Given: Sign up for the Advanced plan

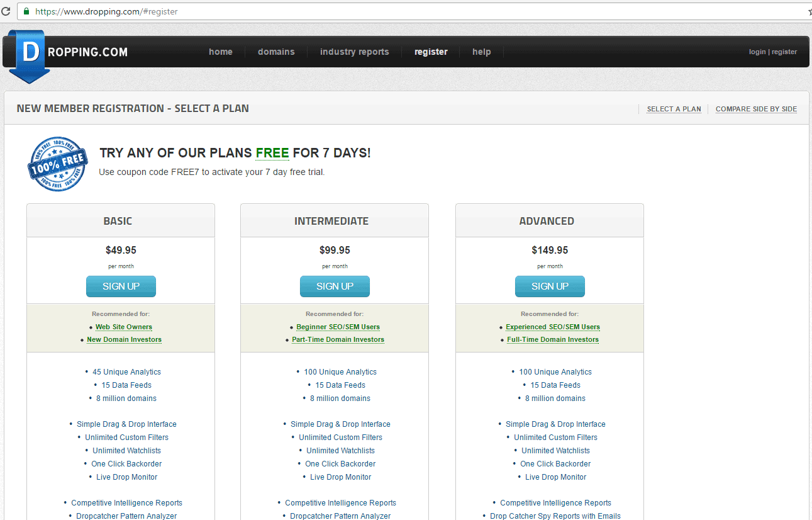Looking at the screenshot, I should tap(550, 286).
